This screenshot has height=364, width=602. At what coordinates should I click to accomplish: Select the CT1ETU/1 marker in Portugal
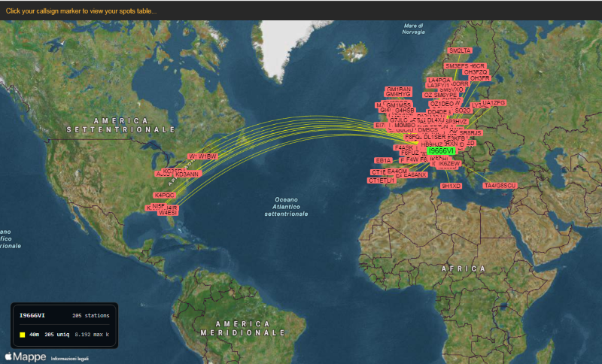click(x=382, y=180)
